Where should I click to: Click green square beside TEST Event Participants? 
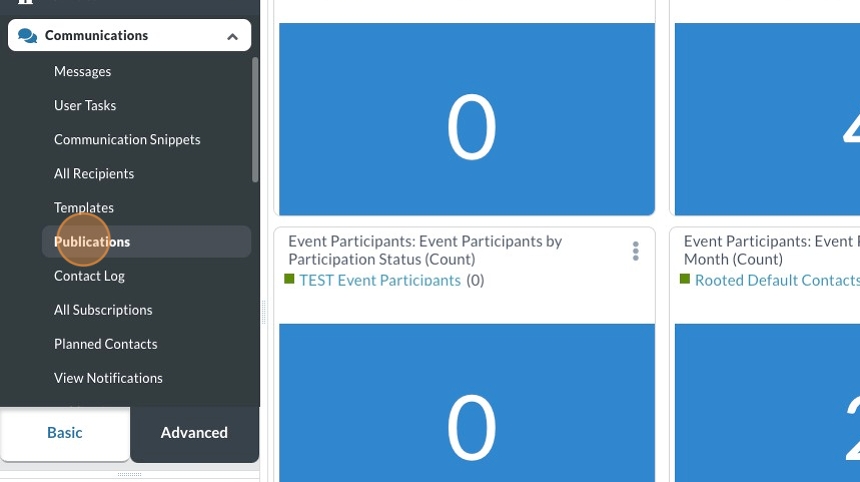pyautogui.click(x=290, y=279)
